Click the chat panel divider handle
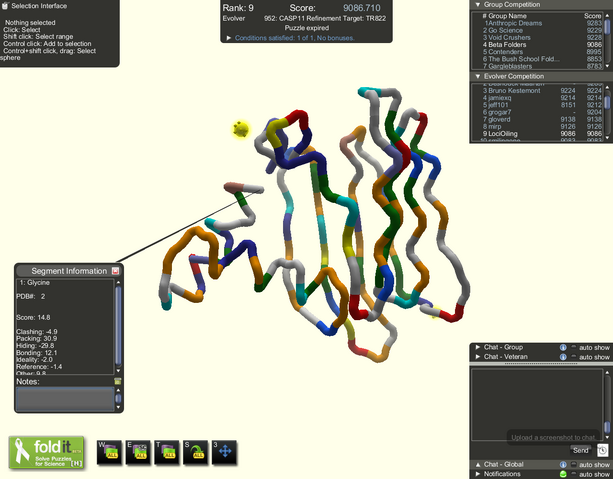The image size is (613, 479). [541, 363]
